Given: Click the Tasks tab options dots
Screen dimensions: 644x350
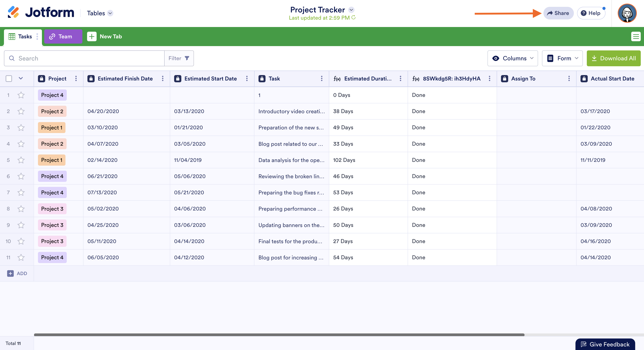Looking at the screenshot, I should pyautogui.click(x=37, y=37).
